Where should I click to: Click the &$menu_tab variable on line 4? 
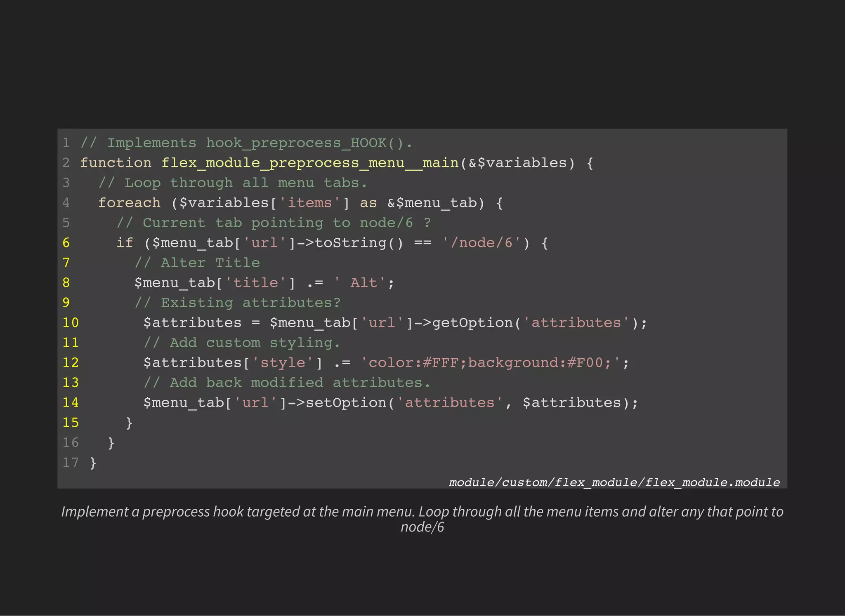(x=432, y=203)
